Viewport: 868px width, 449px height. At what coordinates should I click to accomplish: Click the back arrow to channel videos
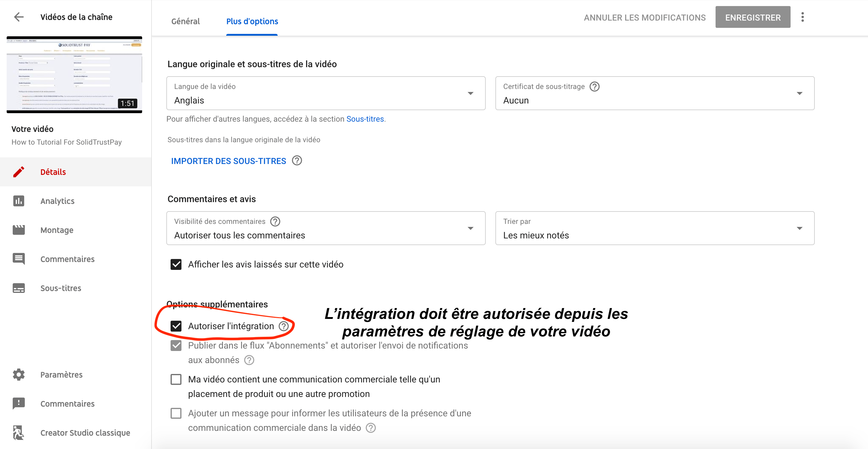[x=19, y=17]
